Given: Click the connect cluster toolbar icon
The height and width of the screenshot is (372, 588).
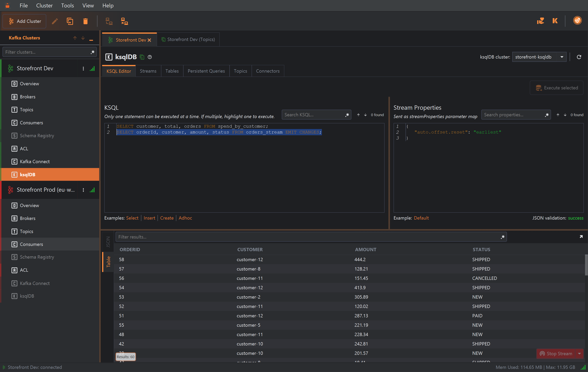Looking at the screenshot, I should click(109, 21).
